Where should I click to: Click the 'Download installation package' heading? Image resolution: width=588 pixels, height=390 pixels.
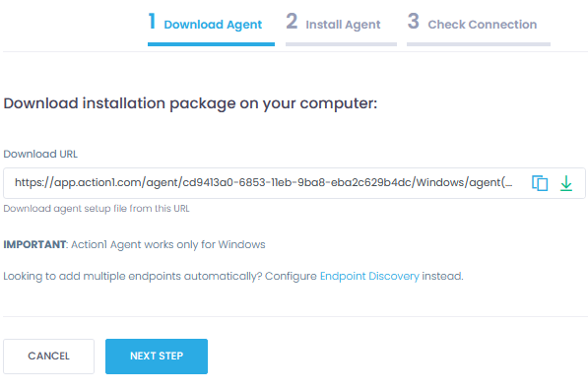[190, 103]
